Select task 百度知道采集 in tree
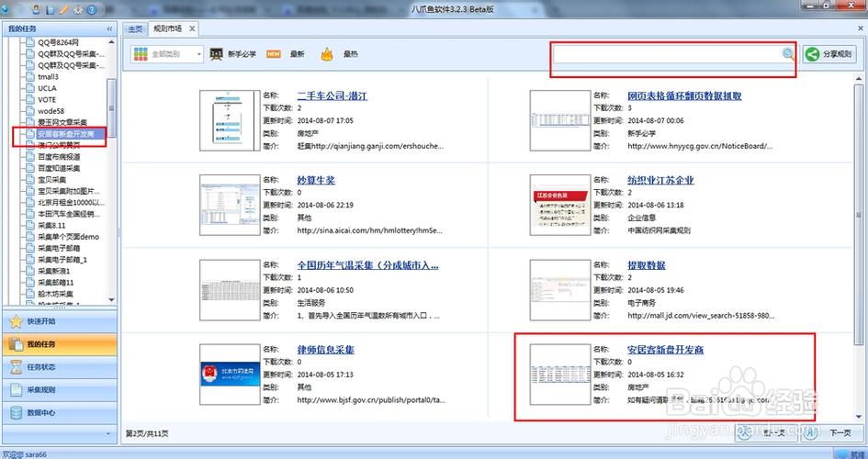Image resolution: width=868 pixels, height=459 pixels. [59, 168]
